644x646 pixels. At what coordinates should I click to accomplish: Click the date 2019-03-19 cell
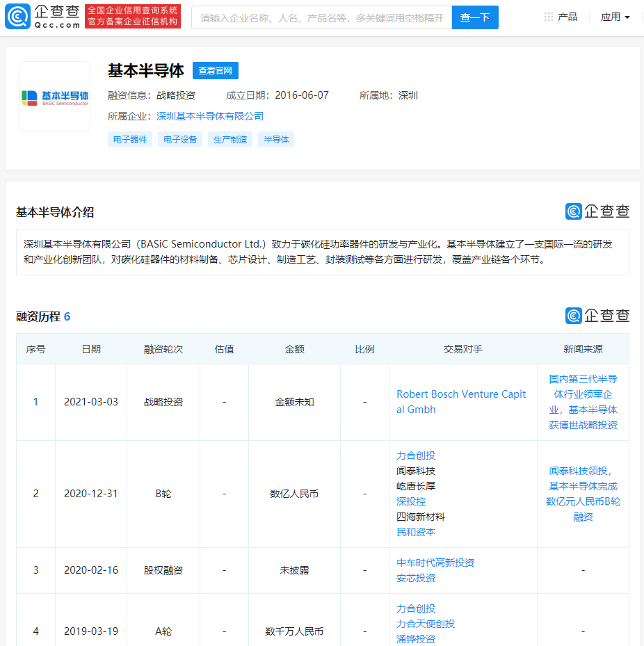click(x=91, y=631)
